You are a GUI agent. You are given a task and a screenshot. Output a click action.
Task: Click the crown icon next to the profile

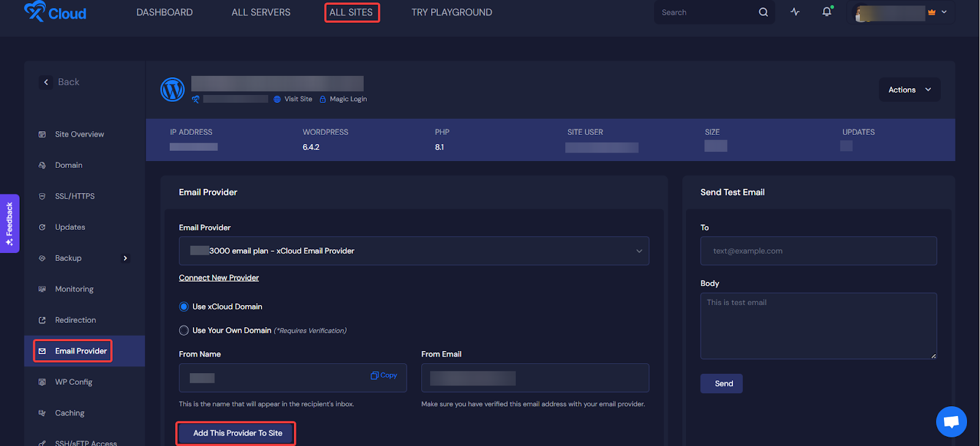click(932, 12)
